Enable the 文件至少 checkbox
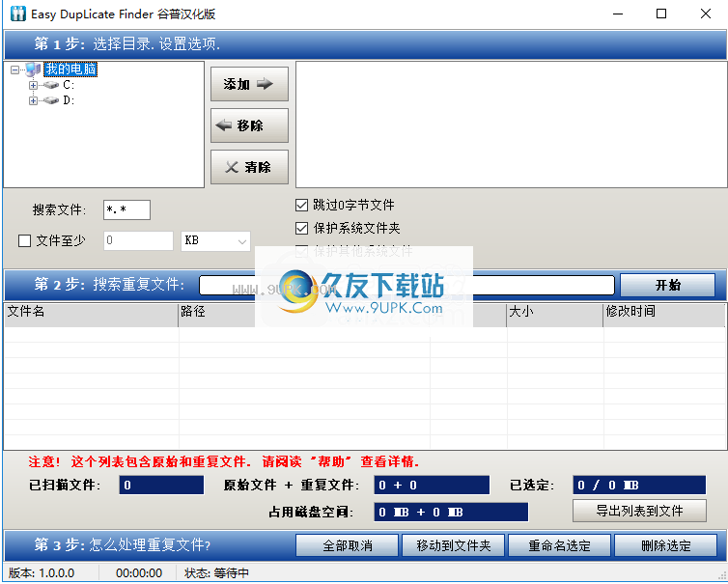The height and width of the screenshot is (584, 728). pyautogui.click(x=24, y=240)
